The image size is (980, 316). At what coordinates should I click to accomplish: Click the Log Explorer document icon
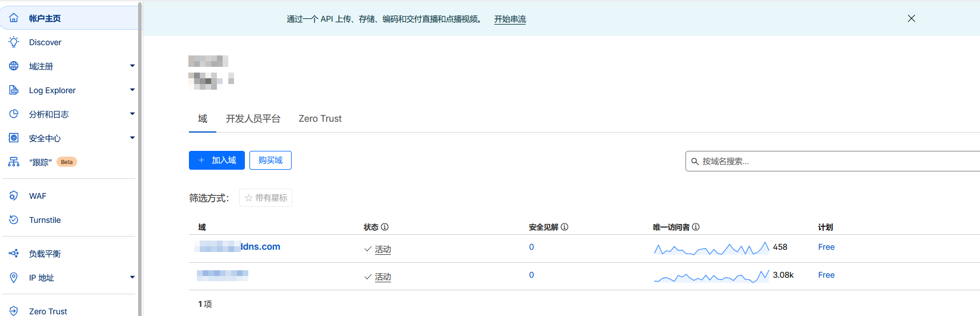(14, 90)
